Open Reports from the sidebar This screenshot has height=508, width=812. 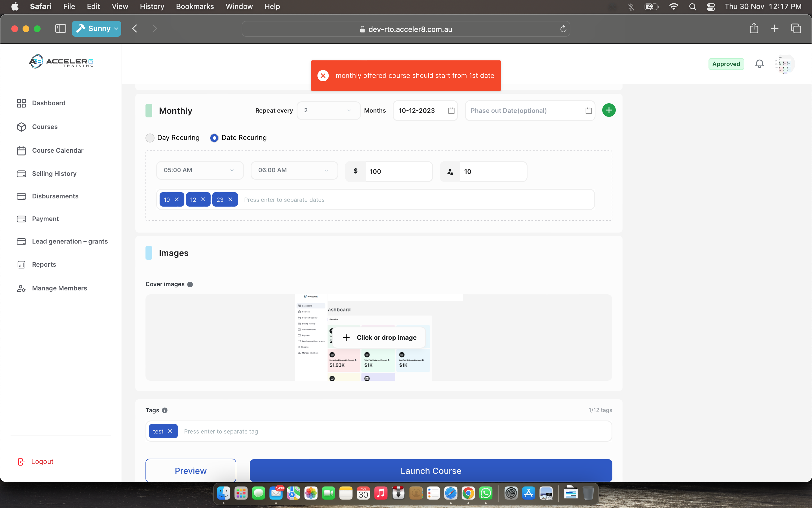36,264
